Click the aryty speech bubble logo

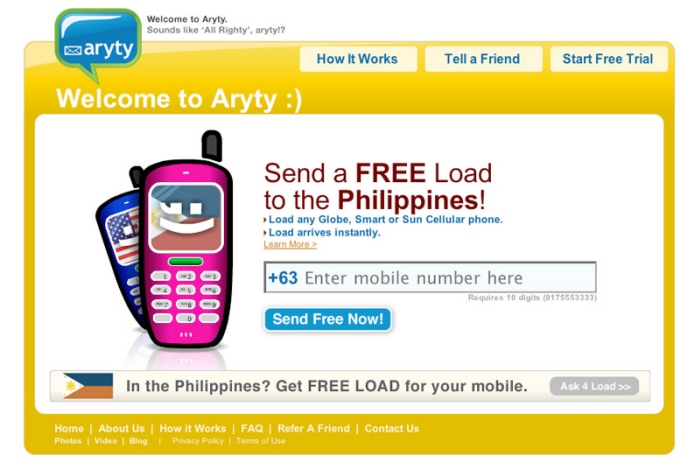(x=98, y=45)
